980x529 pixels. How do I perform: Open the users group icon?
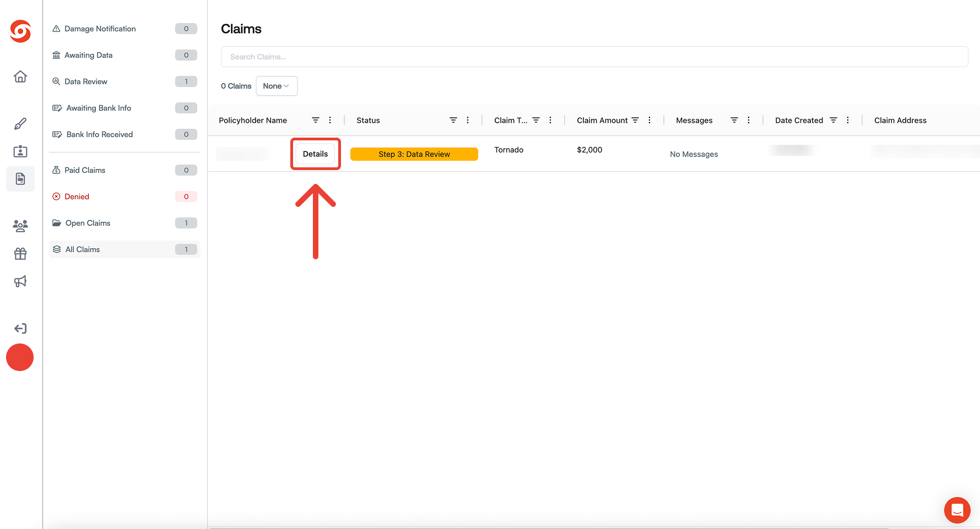coord(20,226)
